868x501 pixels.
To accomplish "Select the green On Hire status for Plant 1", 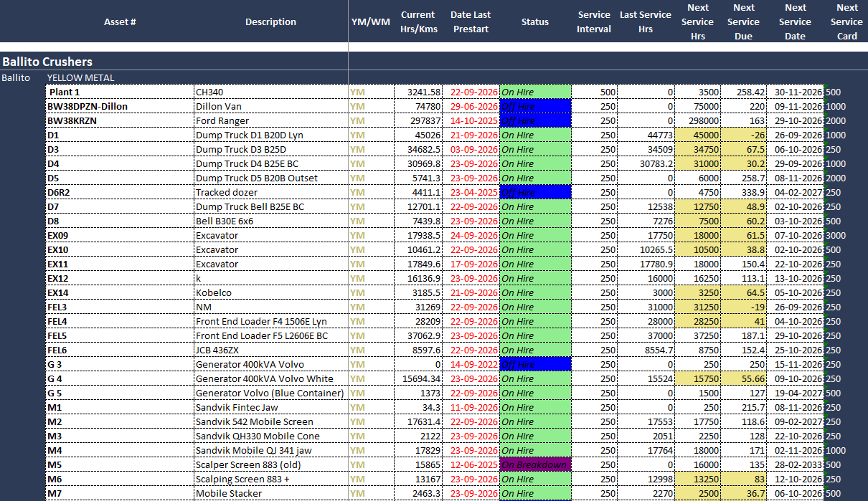I will (x=535, y=92).
